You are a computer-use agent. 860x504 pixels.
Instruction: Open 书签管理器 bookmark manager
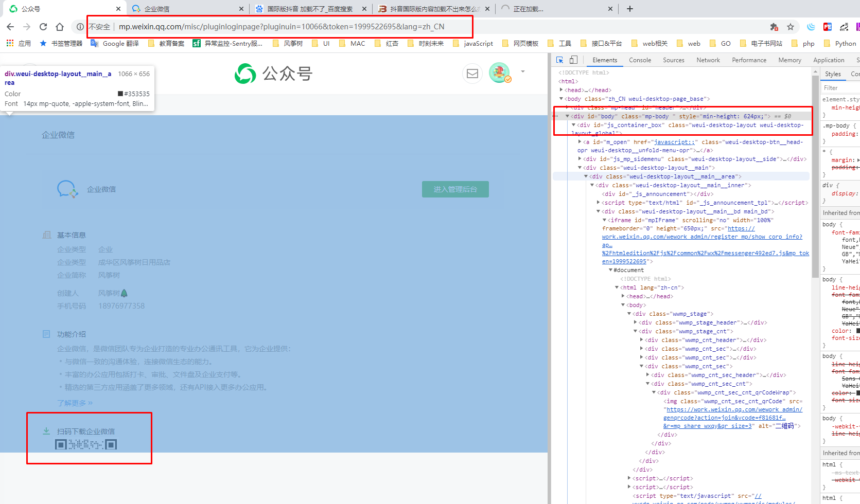61,44
